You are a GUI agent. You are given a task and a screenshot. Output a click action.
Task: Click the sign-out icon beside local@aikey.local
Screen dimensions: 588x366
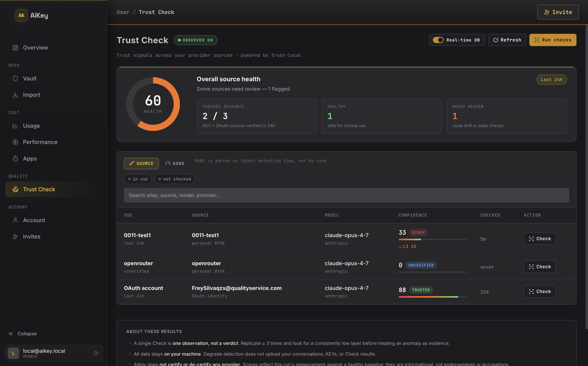(x=96, y=353)
